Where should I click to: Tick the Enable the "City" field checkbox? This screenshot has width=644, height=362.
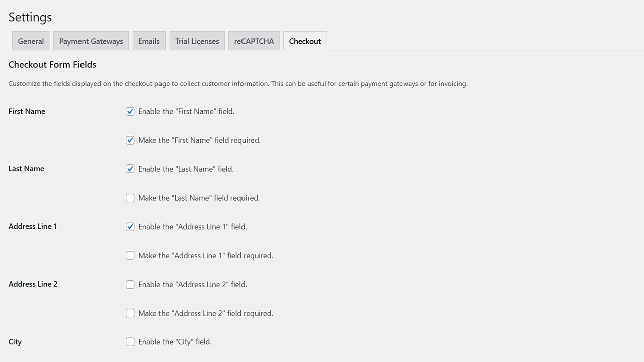[130, 342]
